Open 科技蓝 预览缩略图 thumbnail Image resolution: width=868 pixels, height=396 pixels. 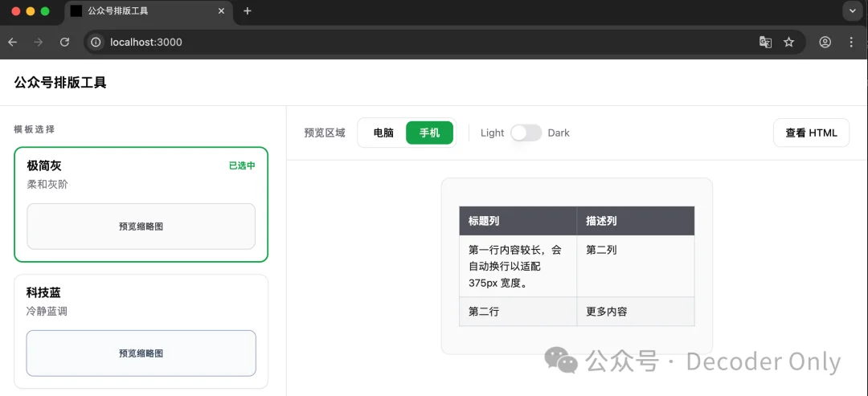click(141, 353)
